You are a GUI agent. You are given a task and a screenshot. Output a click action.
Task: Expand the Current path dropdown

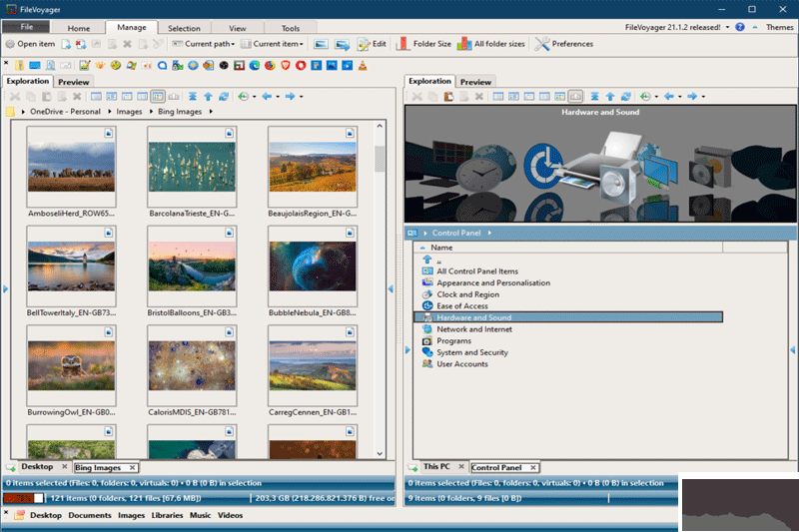tap(205, 44)
